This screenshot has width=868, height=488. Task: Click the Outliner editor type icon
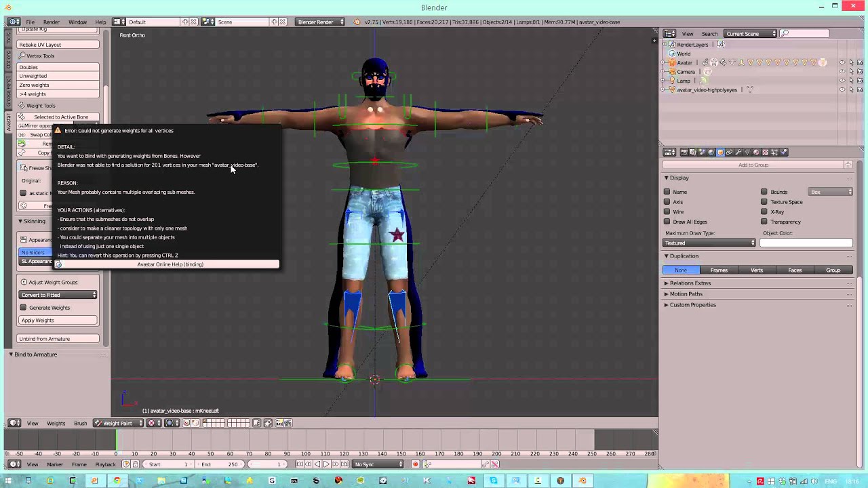(x=669, y=34)
